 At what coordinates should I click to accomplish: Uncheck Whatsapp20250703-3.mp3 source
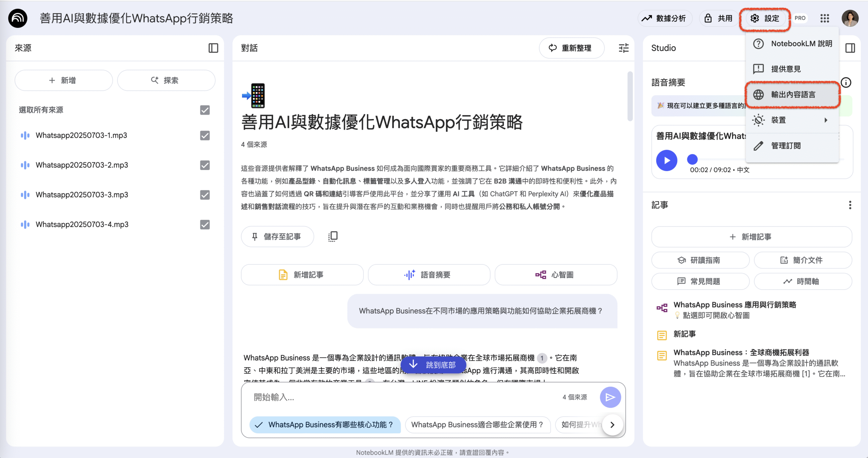tap(205, 195)
